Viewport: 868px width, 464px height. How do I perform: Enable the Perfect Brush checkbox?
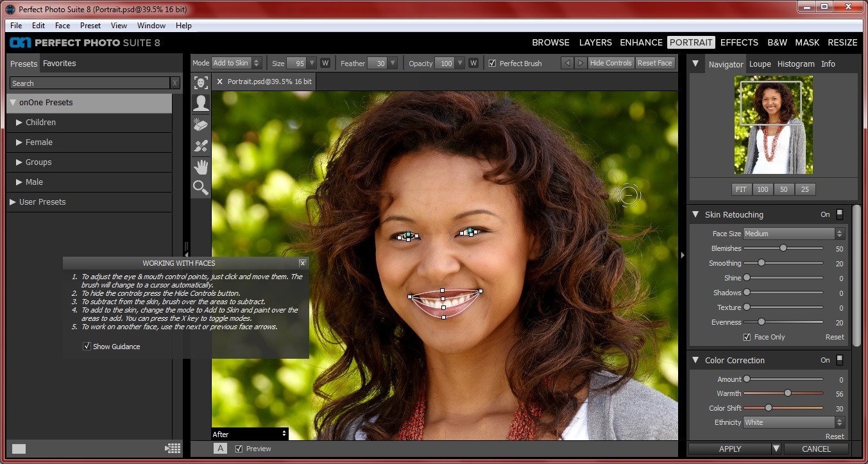click(x=493, y=63)
